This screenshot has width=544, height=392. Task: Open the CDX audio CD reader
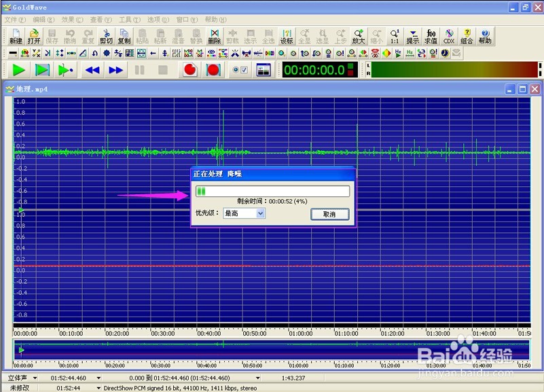449,37
